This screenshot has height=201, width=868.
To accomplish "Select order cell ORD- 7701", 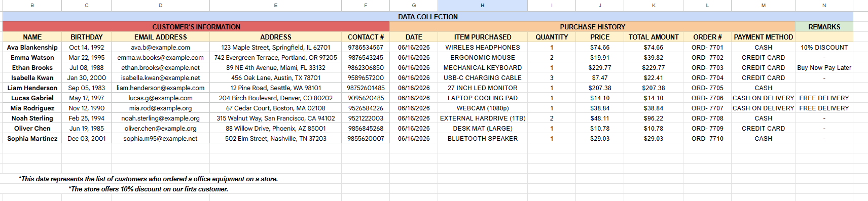I will click(707, 47).
